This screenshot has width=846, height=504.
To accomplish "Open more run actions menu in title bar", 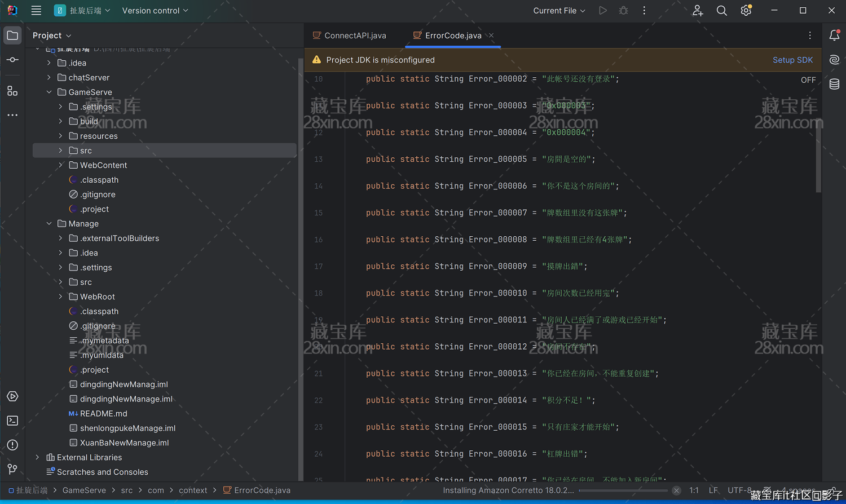I will pyautogui.click(x=644, y=10).
